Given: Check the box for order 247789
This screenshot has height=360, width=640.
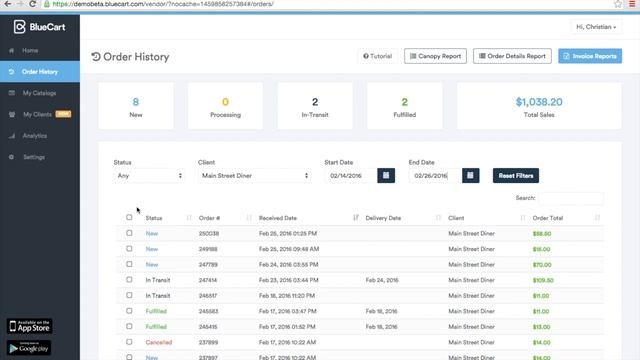Looking at the screenshot, I should click(129, 264).
